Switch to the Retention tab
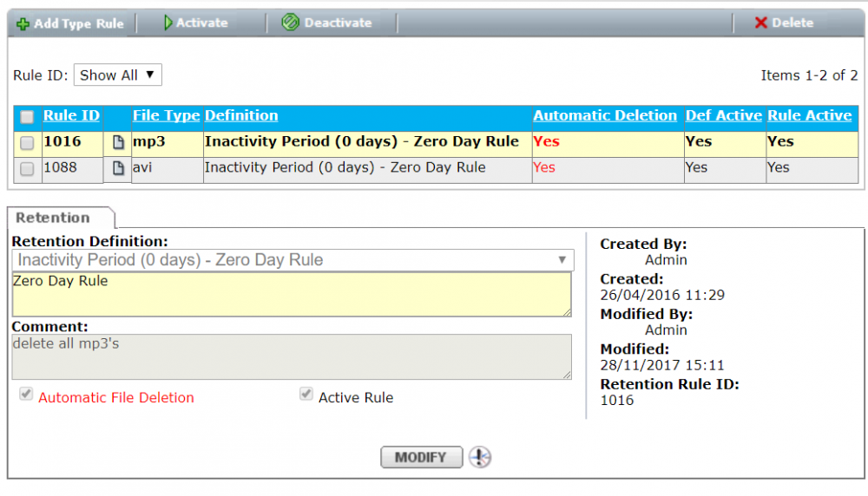Image resolution: width=868 pixels, height=496 pixels. click(53, 218)
